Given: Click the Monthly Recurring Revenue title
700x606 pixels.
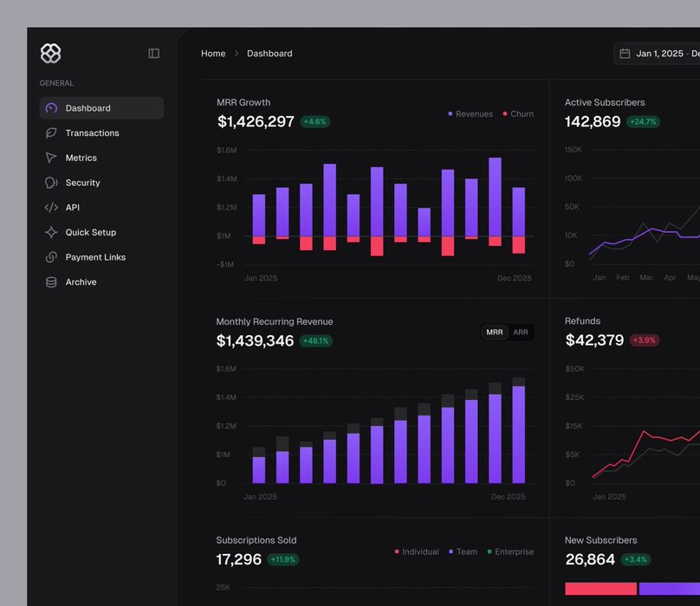Looking at the screenshot, I should [x=275, y=322].
